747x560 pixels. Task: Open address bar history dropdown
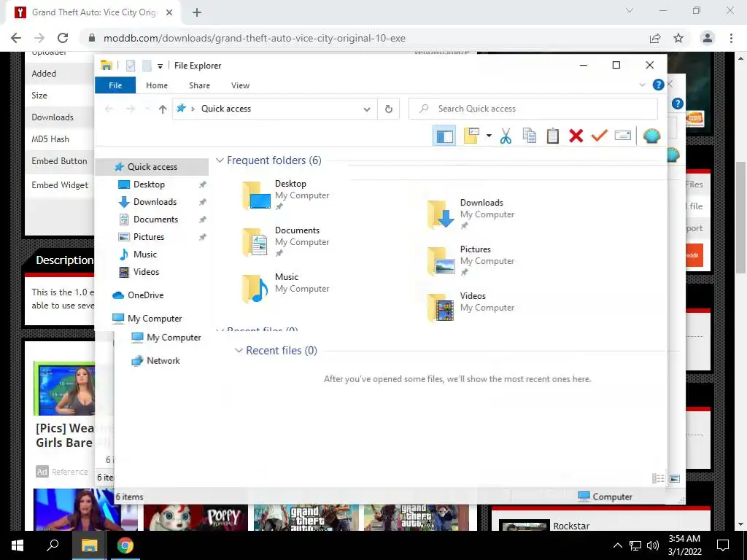(x=367, y=109)
